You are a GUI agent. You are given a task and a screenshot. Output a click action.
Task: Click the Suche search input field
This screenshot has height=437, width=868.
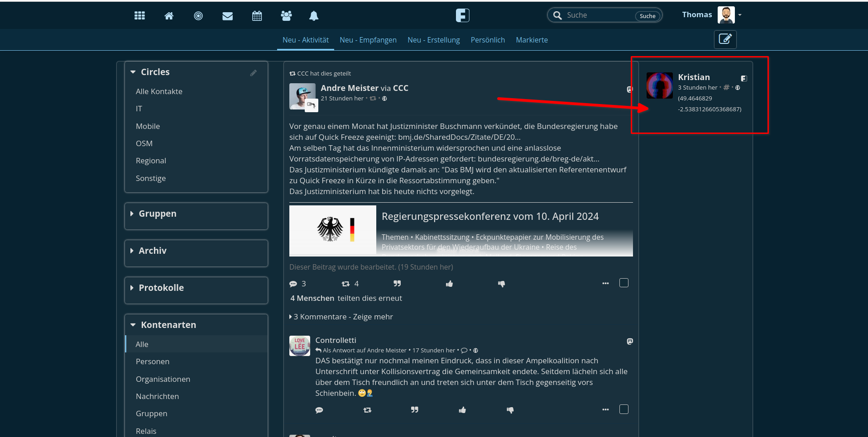tap(598, 15)
